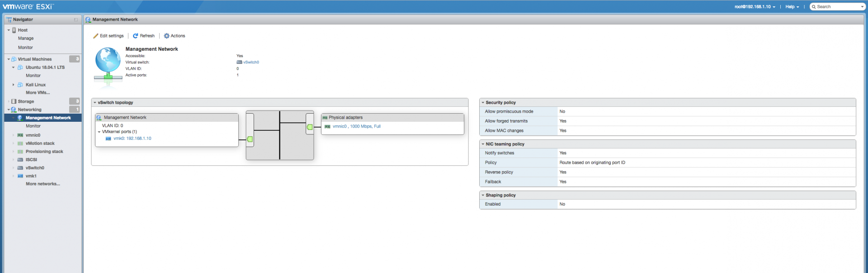This screenshot has height=273, width=868.
Task: Collapse the Networking tree node
Action: 9,110
